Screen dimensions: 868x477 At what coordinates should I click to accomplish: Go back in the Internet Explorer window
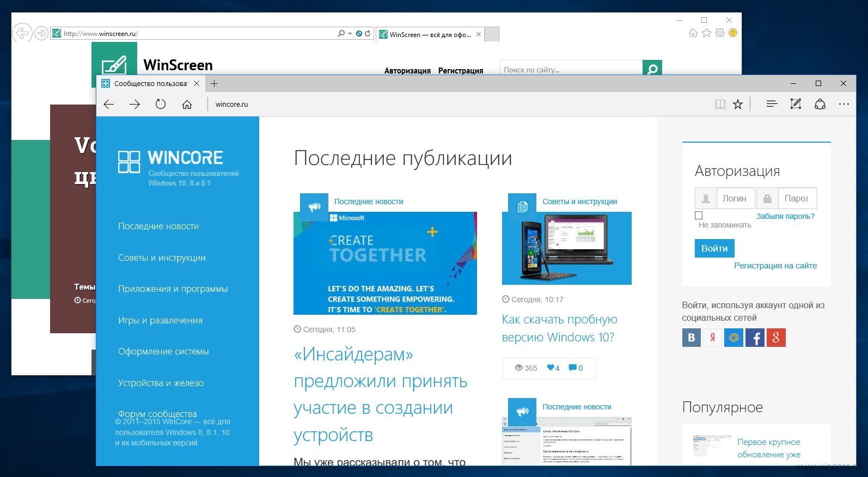coord(22,33)
